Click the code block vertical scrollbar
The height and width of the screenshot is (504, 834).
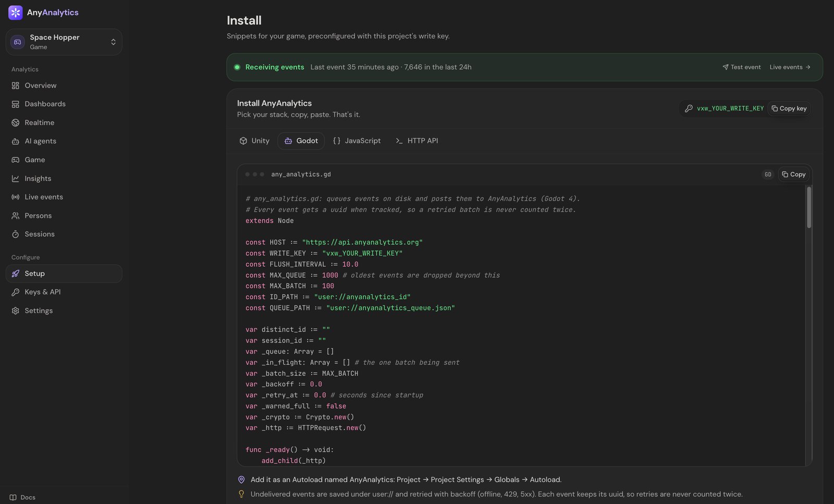point(809,207)
